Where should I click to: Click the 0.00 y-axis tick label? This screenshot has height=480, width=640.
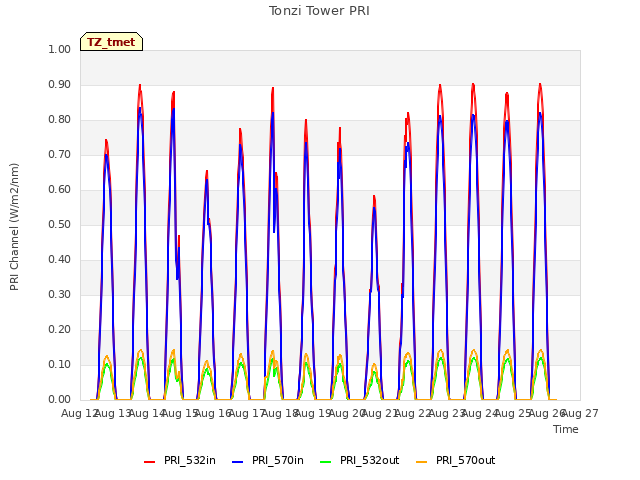[x=60, y=400]
